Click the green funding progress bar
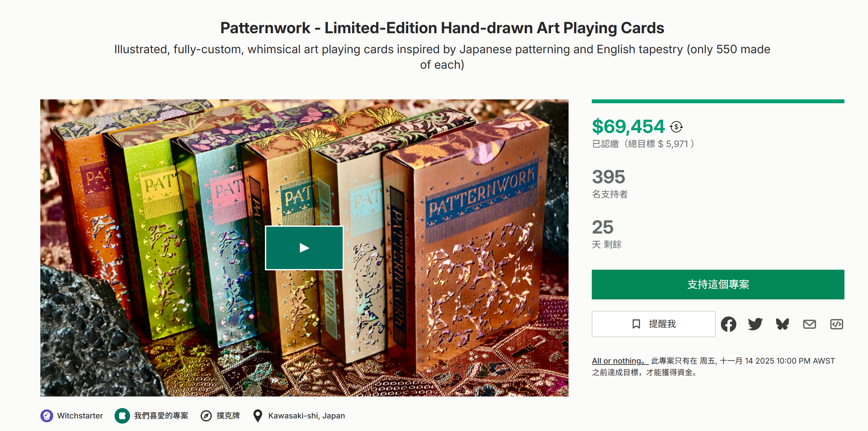Image resolution: width=868 pixels, height=431 pixels. tap(718, 101)
